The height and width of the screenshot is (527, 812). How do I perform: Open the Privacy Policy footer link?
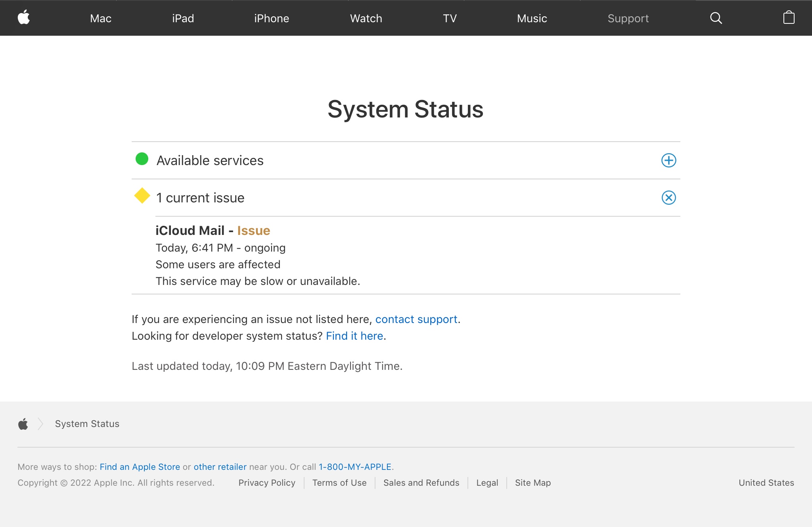pyautogui.click(x=267, y=483)
